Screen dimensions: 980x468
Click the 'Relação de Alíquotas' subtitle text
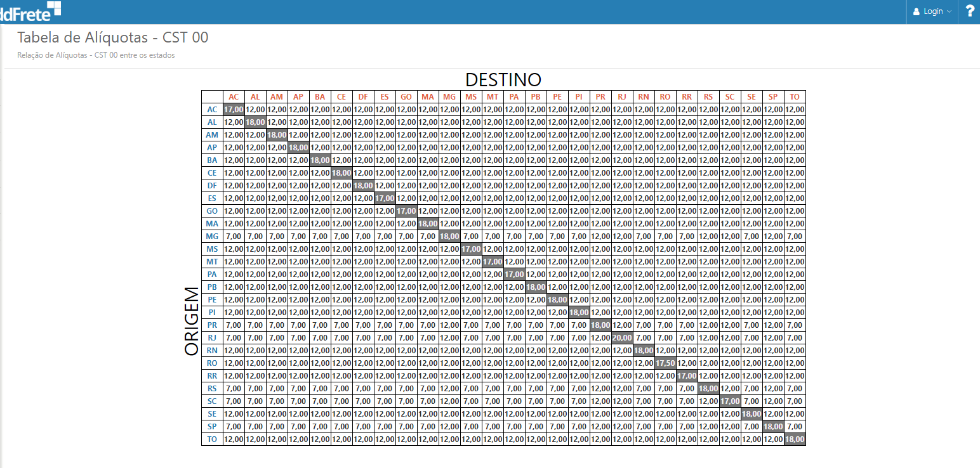tap(96, 55)
